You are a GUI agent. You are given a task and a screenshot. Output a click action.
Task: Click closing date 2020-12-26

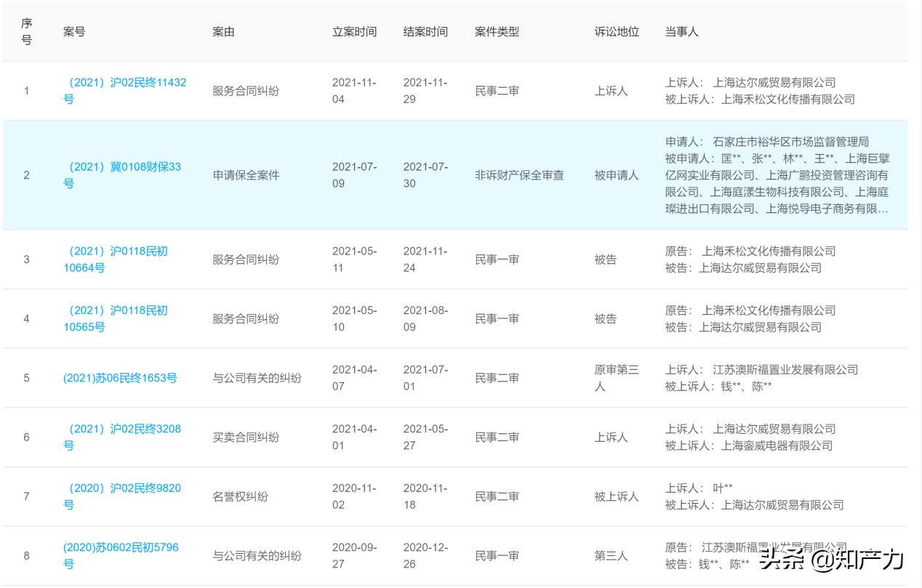(x=425, y=555)
